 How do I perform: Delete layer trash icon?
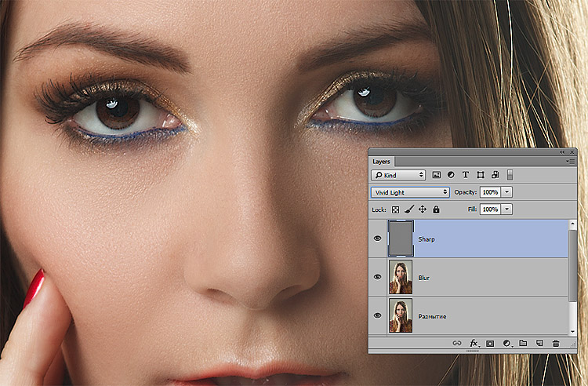pos(556,343)
